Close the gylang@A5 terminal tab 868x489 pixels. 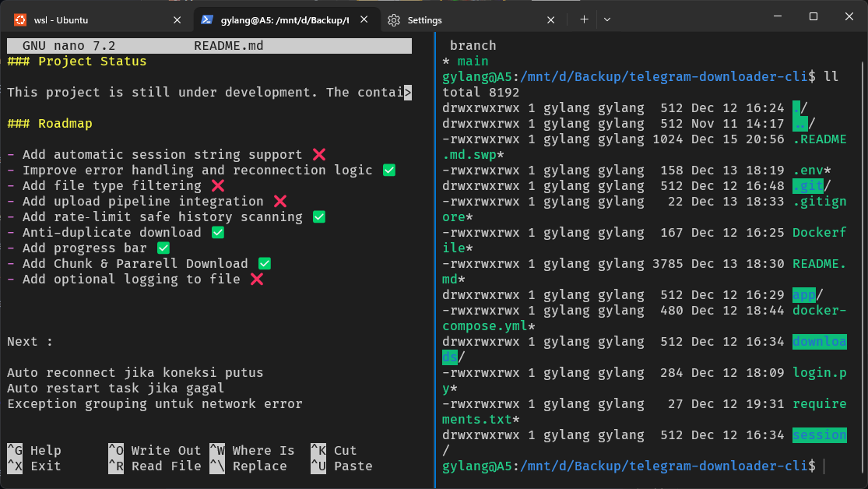tap(364, 20)
